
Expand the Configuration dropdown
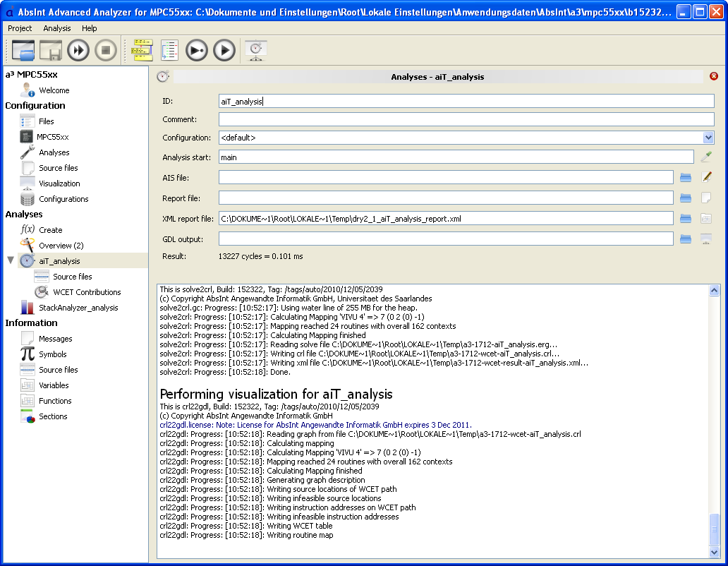tap(708, 138)
